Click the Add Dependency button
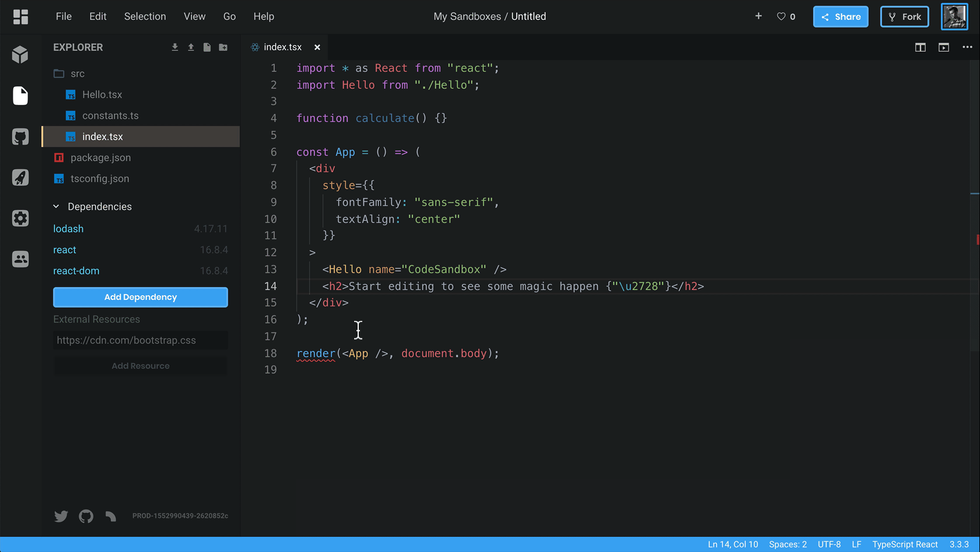This screenshot has height=552, width=980. (141, 297)
